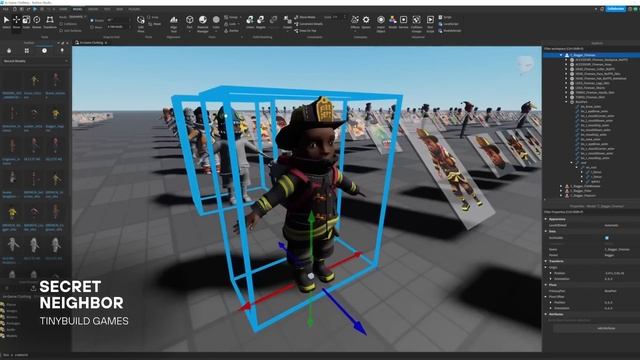
Task: Collapse the Appearance section in Properties
Action: tap(546, 219)
